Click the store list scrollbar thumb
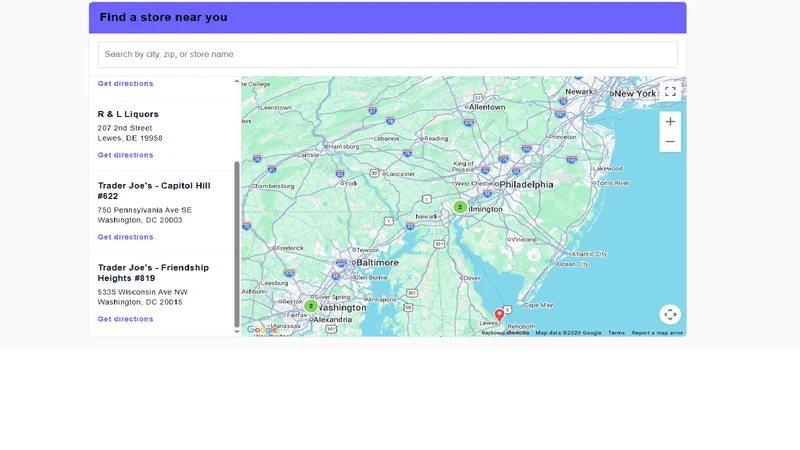Viewport: 800px width, 450px height. pyautogui.click(x=237, y=244)
